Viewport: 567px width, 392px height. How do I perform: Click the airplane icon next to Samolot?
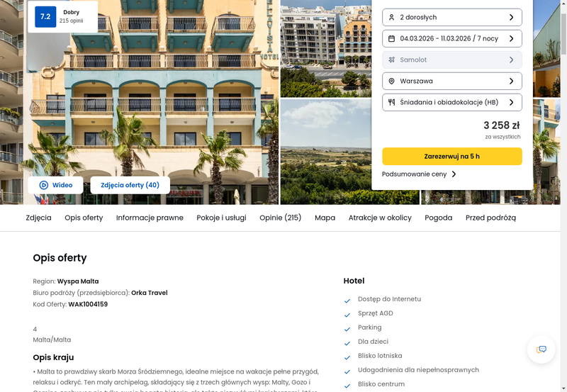tap(391, 60)
